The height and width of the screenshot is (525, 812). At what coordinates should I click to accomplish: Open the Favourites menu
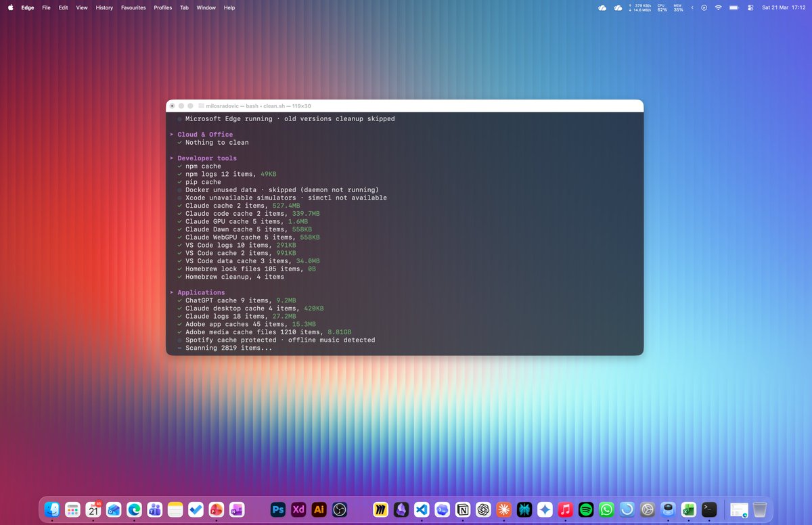coord(133,7)
